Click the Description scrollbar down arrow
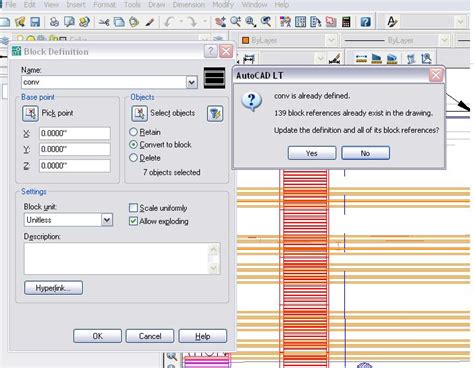 pos(214,268)
